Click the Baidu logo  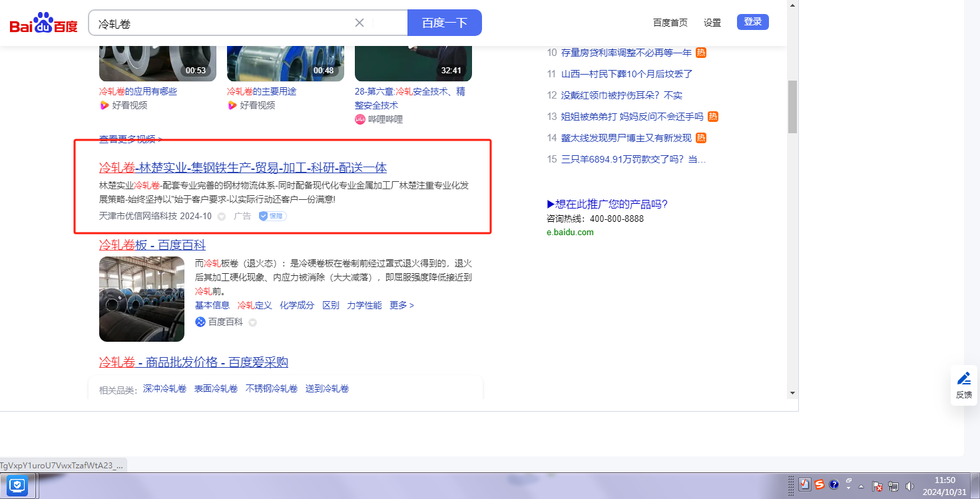[x=43, y=24]
